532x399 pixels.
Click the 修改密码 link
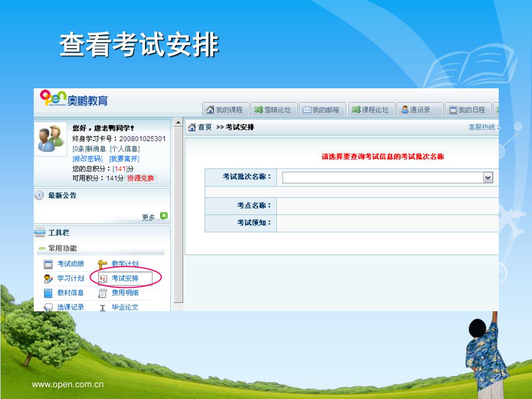[x=87, y=158]
